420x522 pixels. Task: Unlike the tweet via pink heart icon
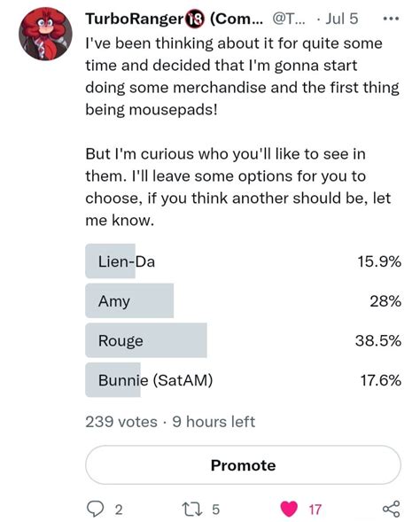[x=289, y=509]
